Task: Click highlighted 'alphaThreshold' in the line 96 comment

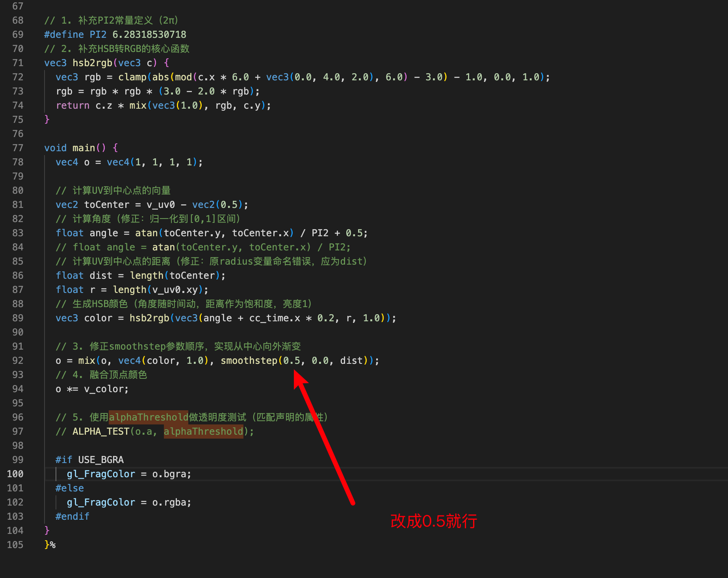Action: (149, 417)
